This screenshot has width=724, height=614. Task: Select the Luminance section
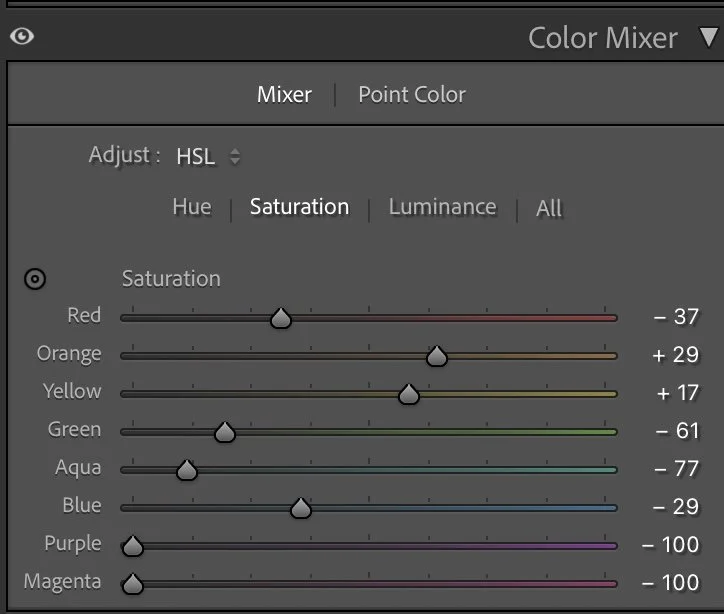[x=442, y=207]
